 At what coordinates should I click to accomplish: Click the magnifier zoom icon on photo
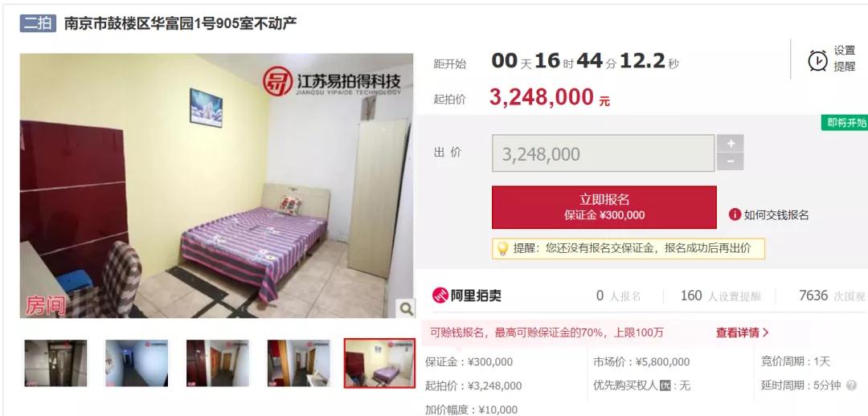(x=407, y=308)
